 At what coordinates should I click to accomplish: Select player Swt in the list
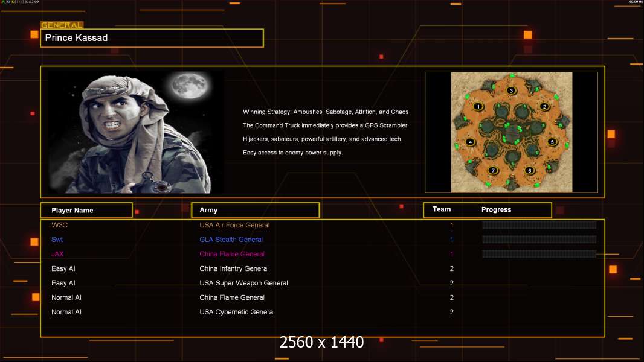pos(57,240)
